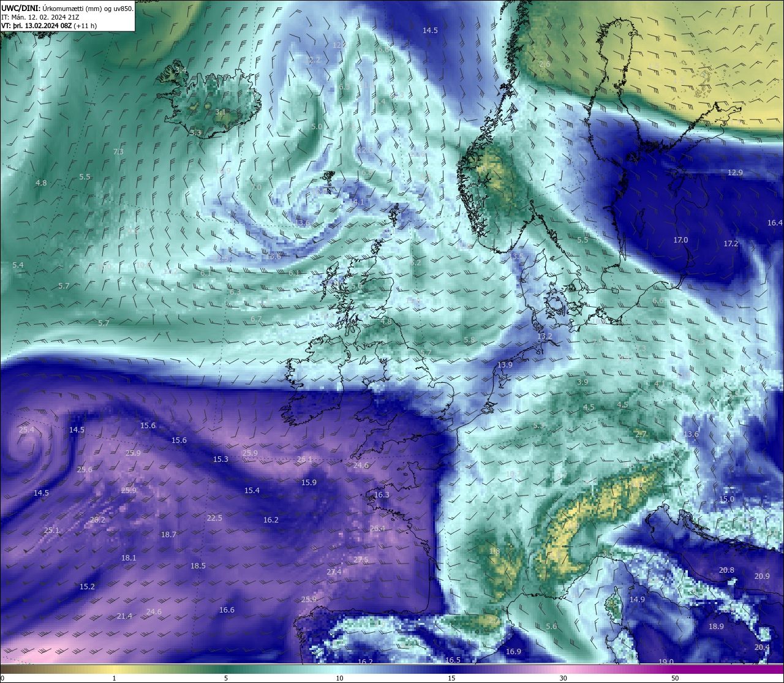The height and width of the screenshot is (683, 784).
Task: Click the 15.0 map value
Action: (726, 499)
